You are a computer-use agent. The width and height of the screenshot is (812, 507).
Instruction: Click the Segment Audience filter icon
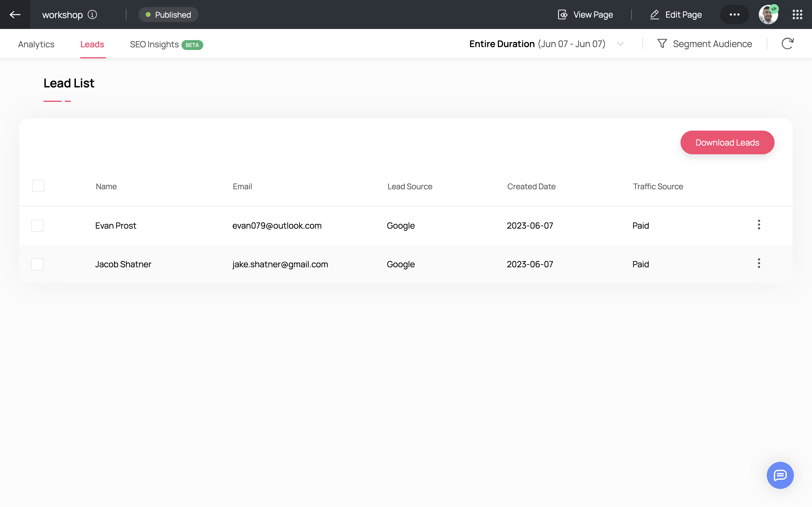[662, 44]
